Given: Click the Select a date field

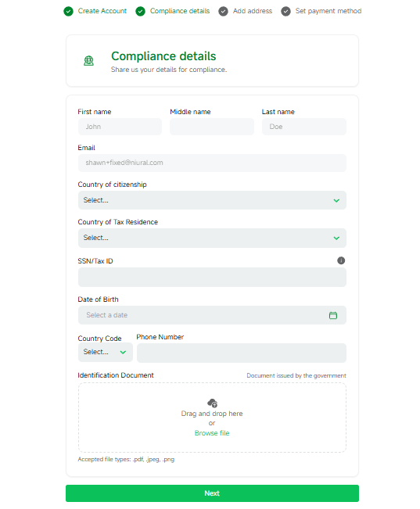Looking at the screenshot, I should 212,315.
